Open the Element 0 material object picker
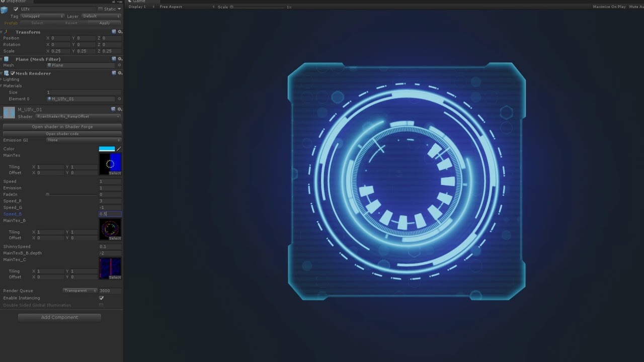This screenshot has width=644, height=362. pyautogui.click(x=120, y=99)
